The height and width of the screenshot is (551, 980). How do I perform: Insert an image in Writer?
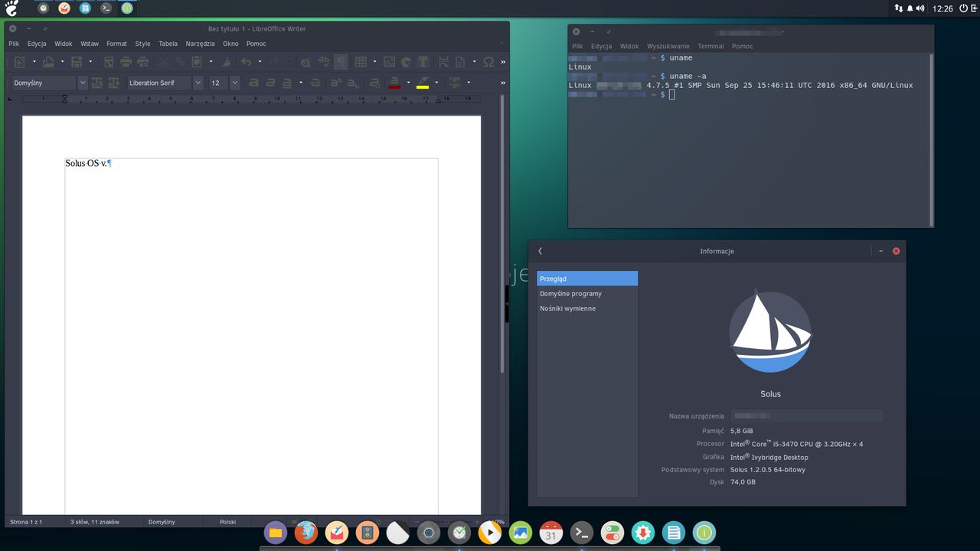(389, 61)
